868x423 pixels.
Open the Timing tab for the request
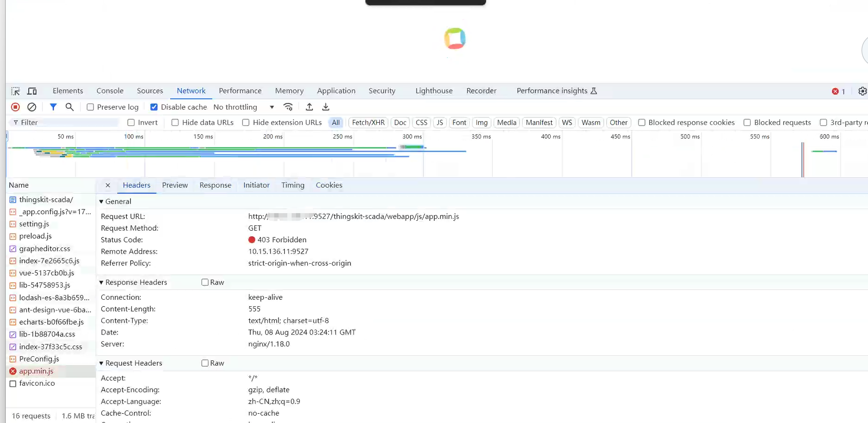coord(292,185)
